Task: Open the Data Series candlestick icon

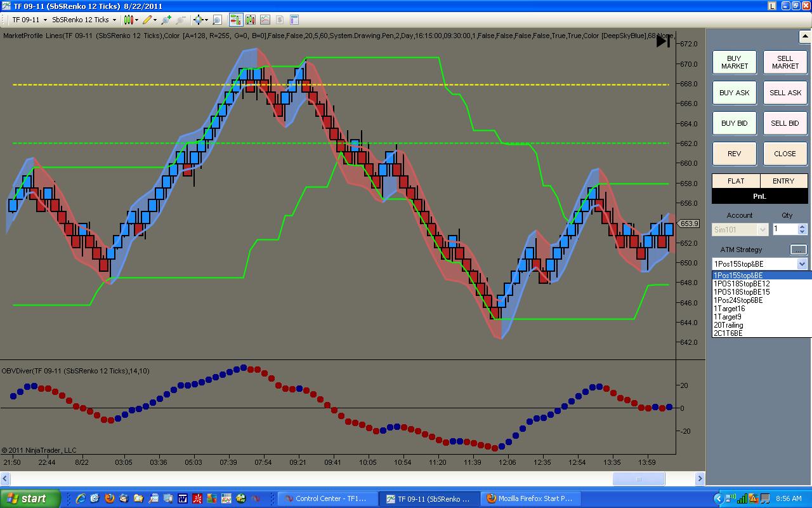Action: click(x=250, y=20)
